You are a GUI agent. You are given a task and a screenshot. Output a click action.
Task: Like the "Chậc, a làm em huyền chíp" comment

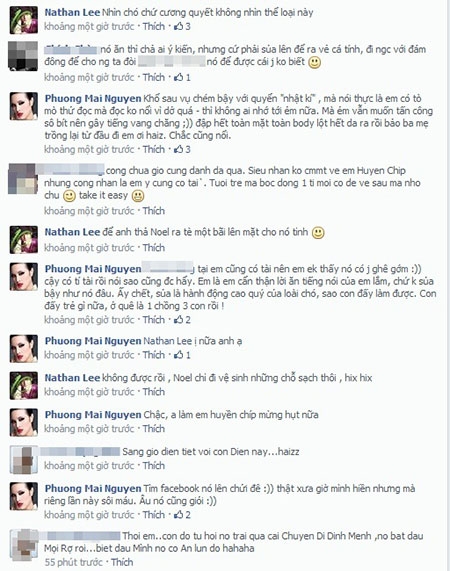154,429
